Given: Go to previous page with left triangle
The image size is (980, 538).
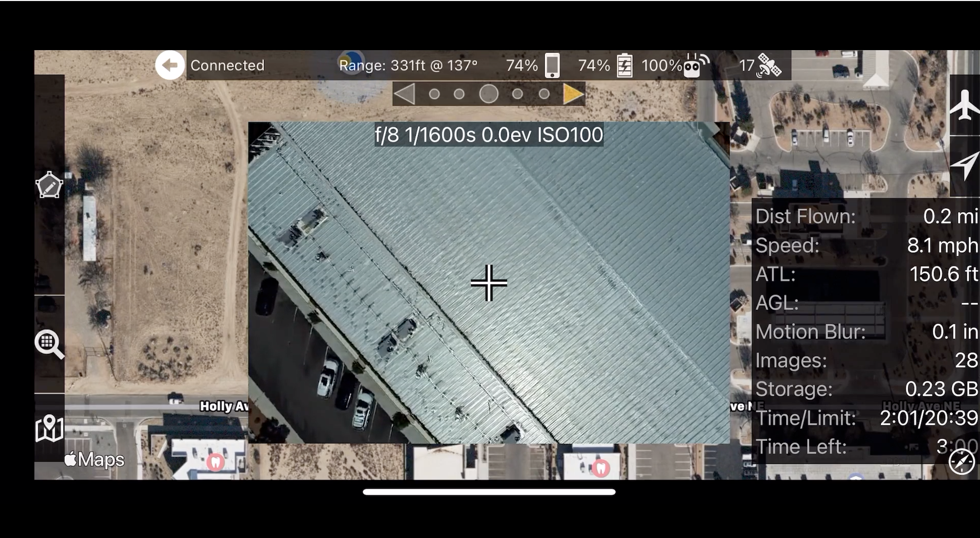Looking at the screenshot, I should coord(405,94).
